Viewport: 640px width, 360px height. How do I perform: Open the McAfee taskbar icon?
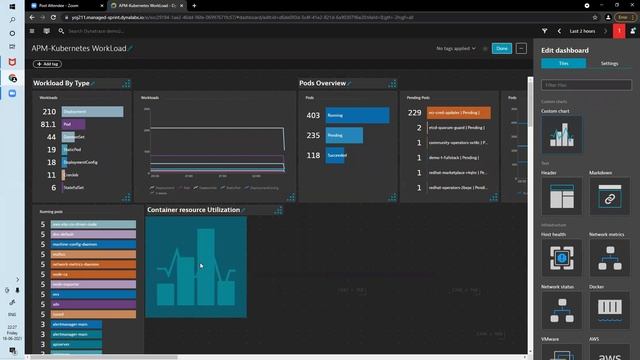[12, 62]
